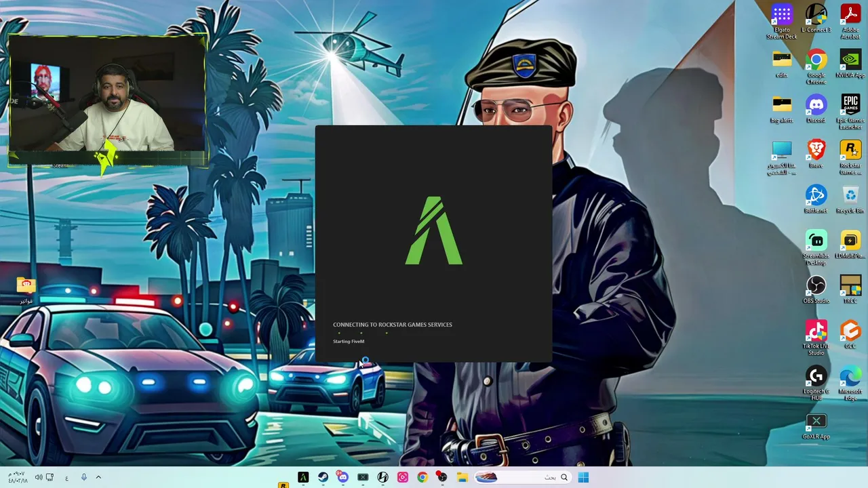
Task: Open Steam from the taskbar
Action: (x=323, y=477)
